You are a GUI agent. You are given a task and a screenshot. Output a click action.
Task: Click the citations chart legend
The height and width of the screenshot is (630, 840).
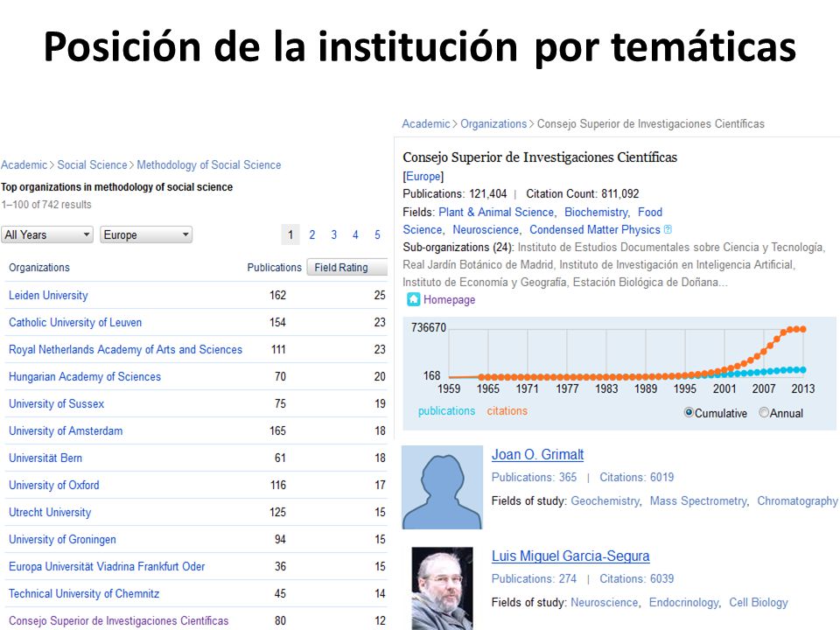click(x=507, y=411)
